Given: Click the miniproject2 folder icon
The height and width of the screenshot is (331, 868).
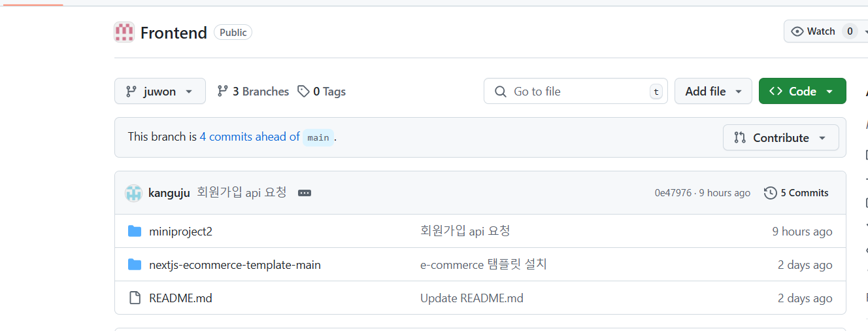Looking at the screenshot, I should click(135, 231).
